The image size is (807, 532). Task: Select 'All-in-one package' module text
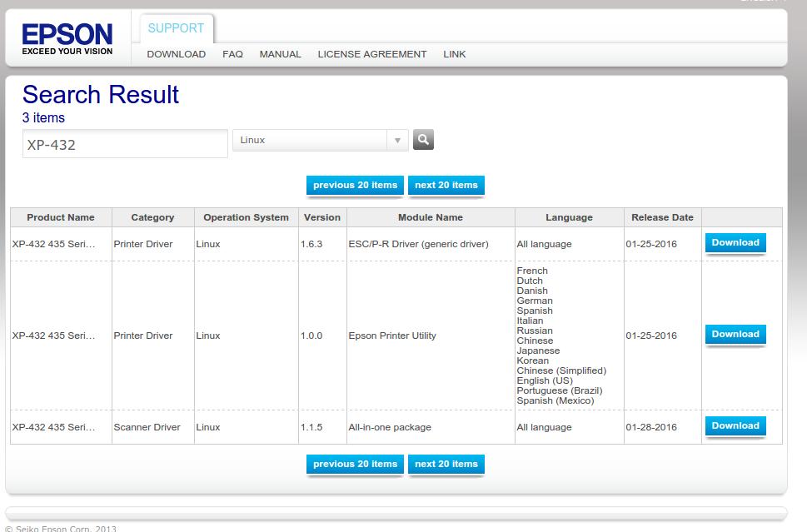[390, 428]
